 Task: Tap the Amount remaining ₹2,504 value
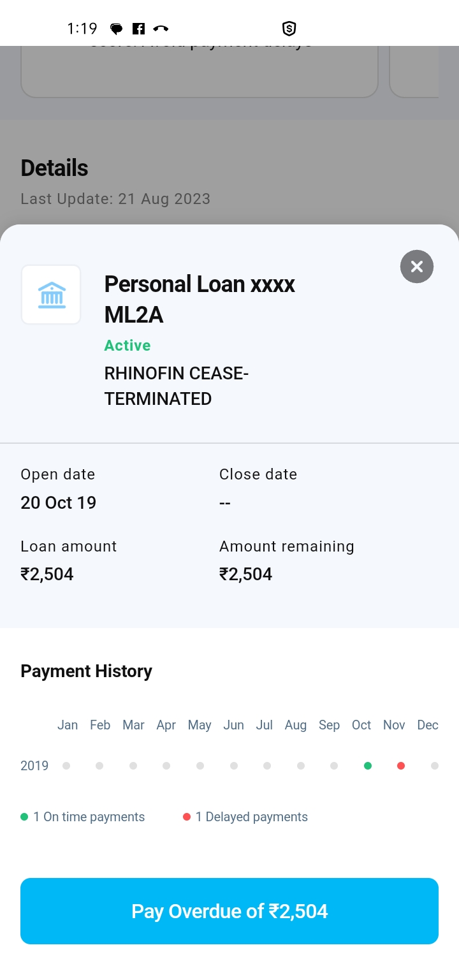[x=246, y=574]
